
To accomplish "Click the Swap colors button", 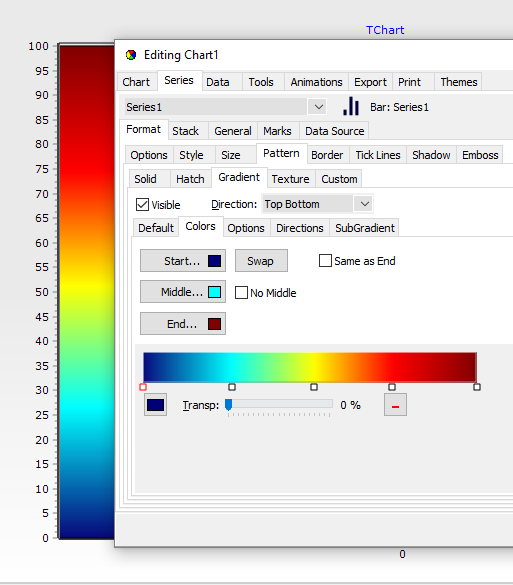I will (261, 261).
